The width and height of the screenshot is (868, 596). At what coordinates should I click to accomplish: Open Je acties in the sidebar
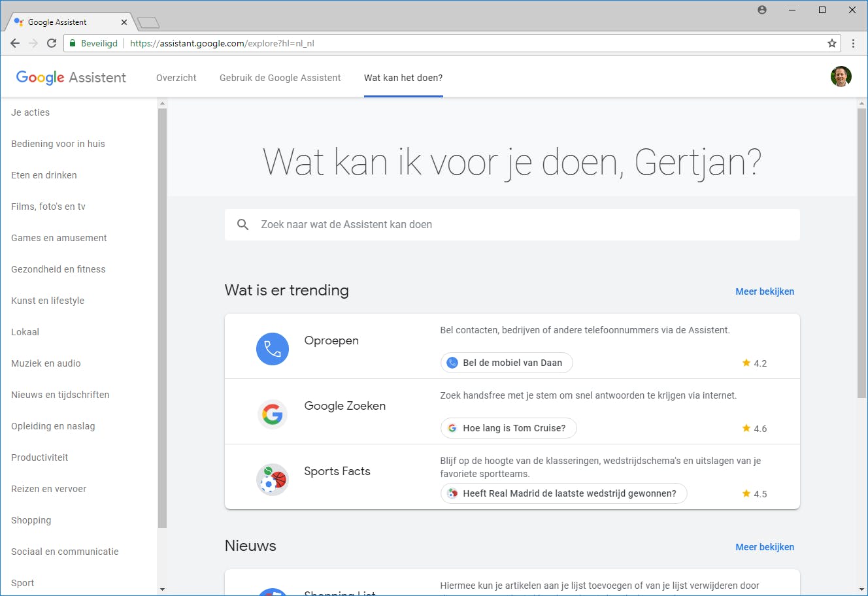[x=31, y=112]
